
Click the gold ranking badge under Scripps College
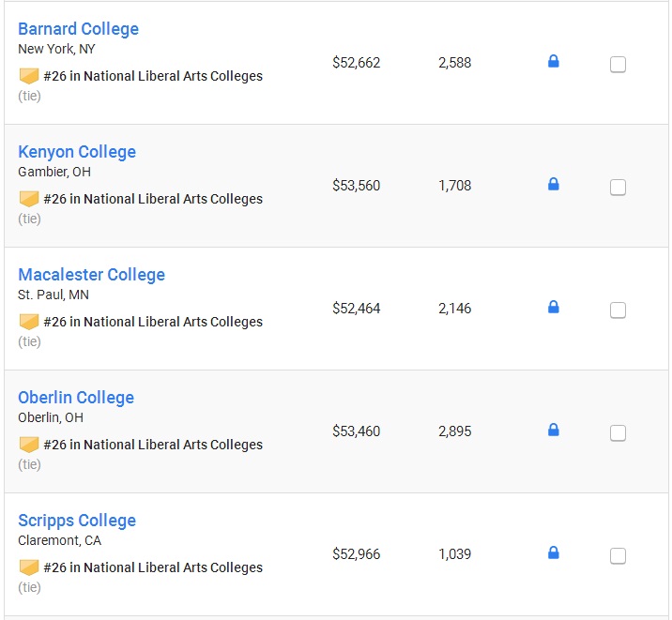(29, 567)
